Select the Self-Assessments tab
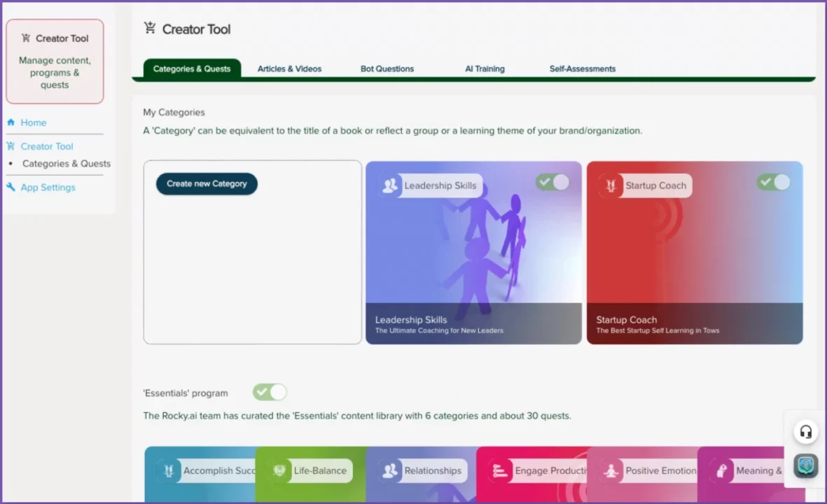The width and height of the screenshot is (827, 504). click(582, 69)
